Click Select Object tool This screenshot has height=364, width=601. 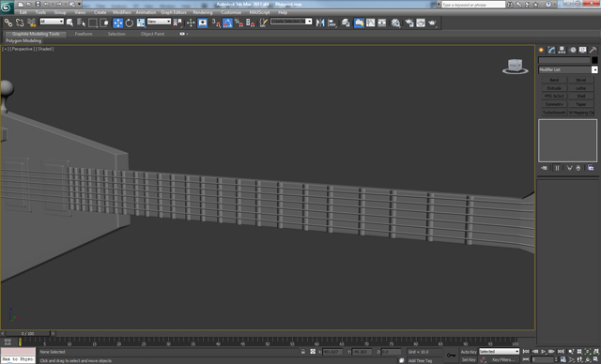[69, 23]
